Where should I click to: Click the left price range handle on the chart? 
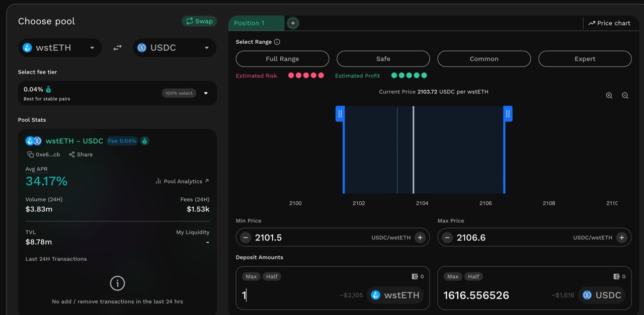340,114
